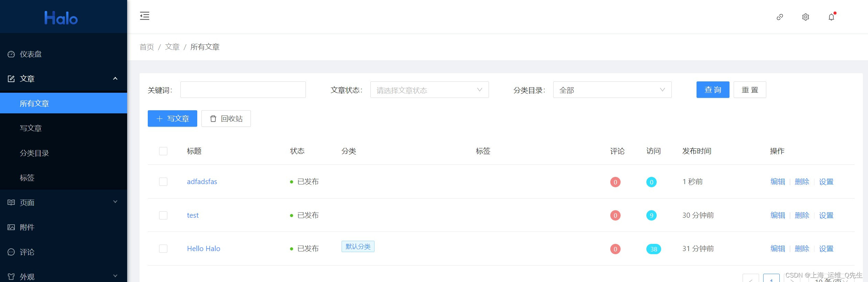This screenshot has width=868, height=282.
Task: Open settings gear icon in header
Action: (805, 17)
